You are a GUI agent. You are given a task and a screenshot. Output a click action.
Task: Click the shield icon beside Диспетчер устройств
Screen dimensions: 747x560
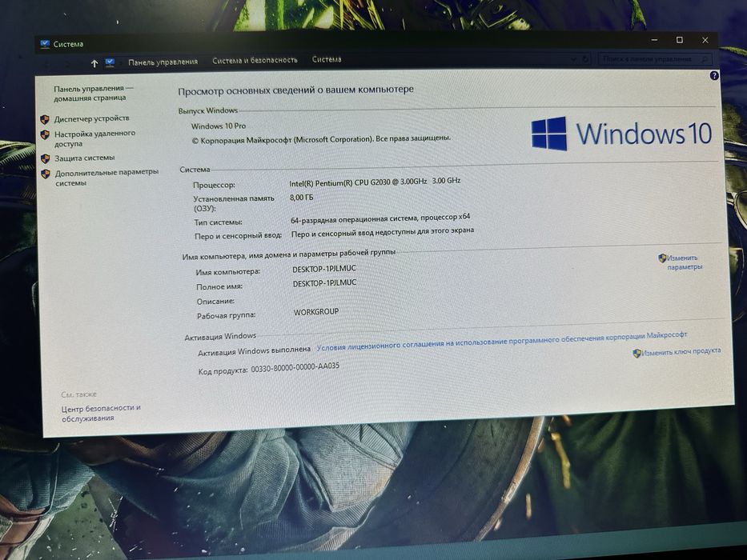click(46, 119)
